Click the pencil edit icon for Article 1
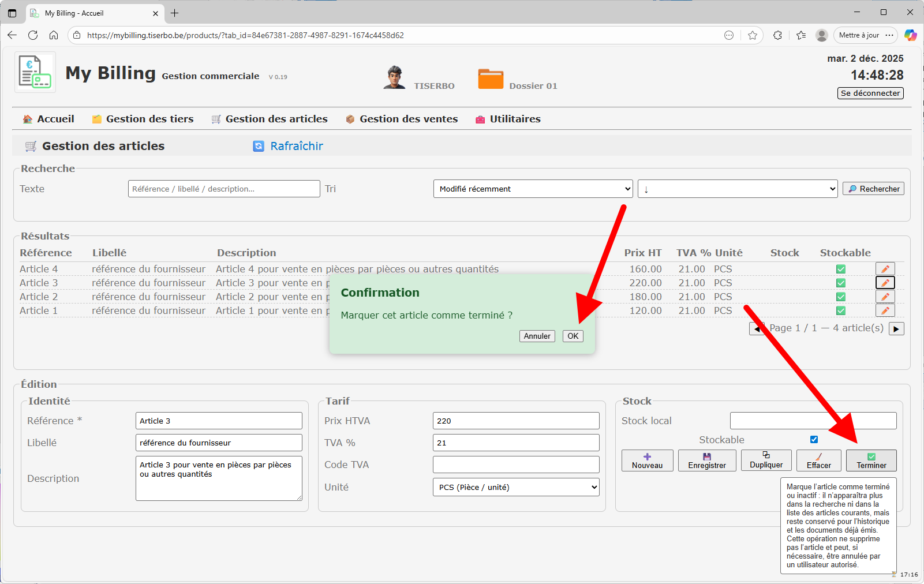924x584 pixels. (x=885, y=310)
